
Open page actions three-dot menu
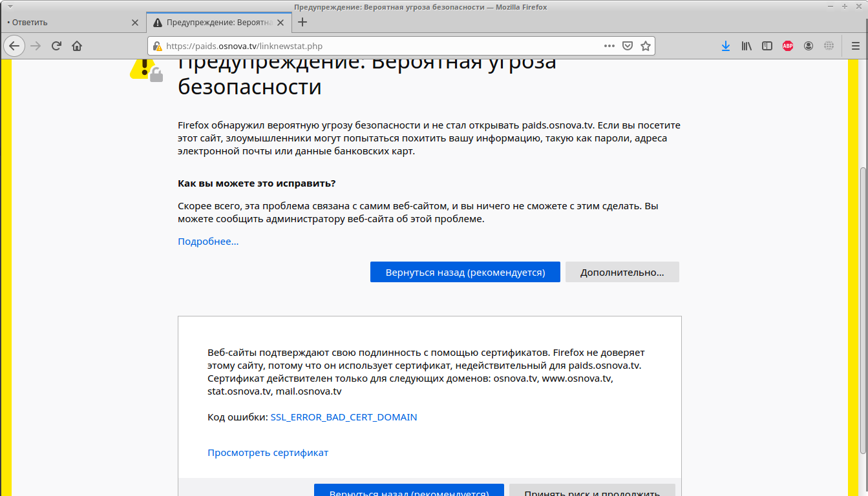click(x=609, y=46)
